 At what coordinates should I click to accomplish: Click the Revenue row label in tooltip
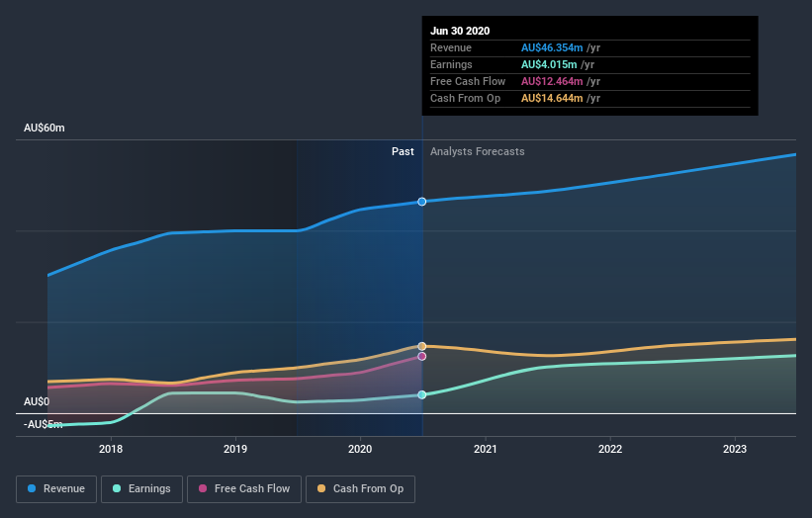[451, 48]
